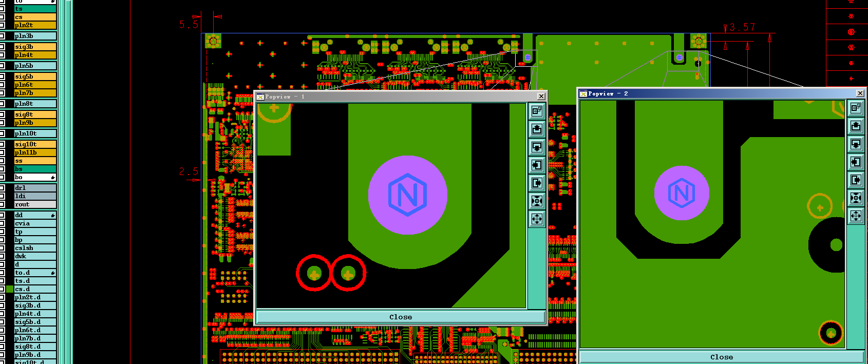Select the dwk layer row
The height and width of the screenshot is (364, 868).
click(35, 256)
